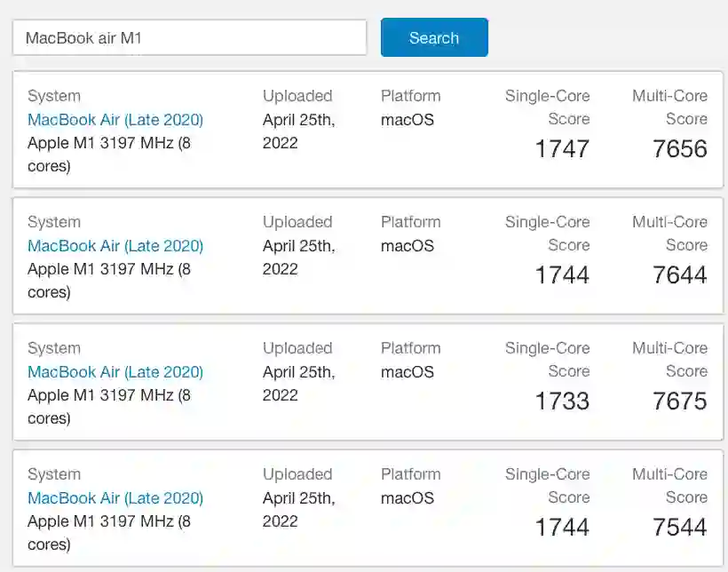This screenshot has height=572, width=728.
Task: Open MacBook Air link for the 7656 result
Action: click(115, 120)
